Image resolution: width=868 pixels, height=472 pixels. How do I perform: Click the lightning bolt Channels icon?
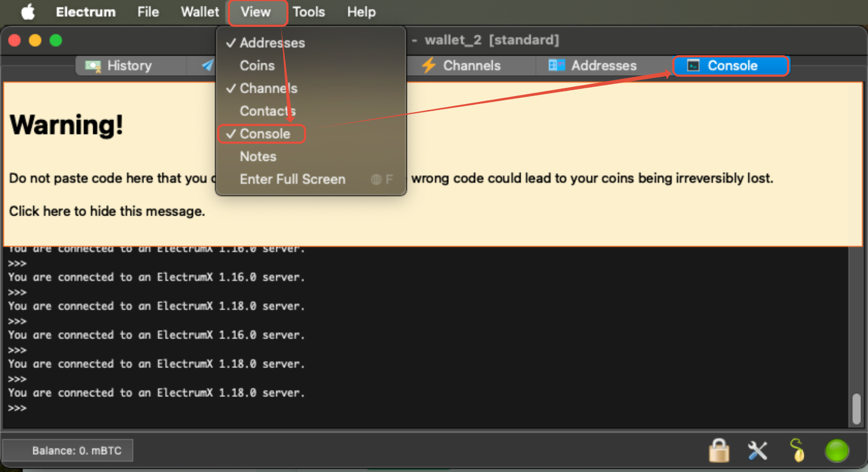tap(428, 65)
